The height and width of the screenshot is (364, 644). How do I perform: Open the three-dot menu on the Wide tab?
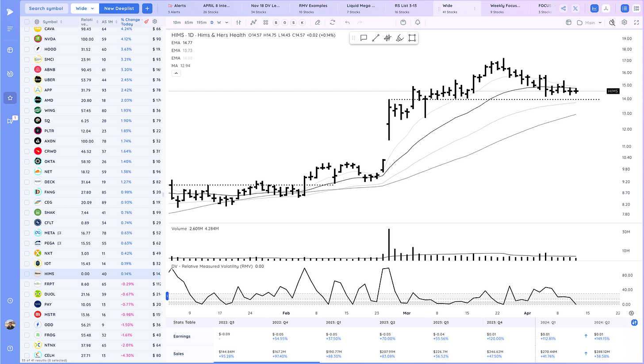pos(474,8)
